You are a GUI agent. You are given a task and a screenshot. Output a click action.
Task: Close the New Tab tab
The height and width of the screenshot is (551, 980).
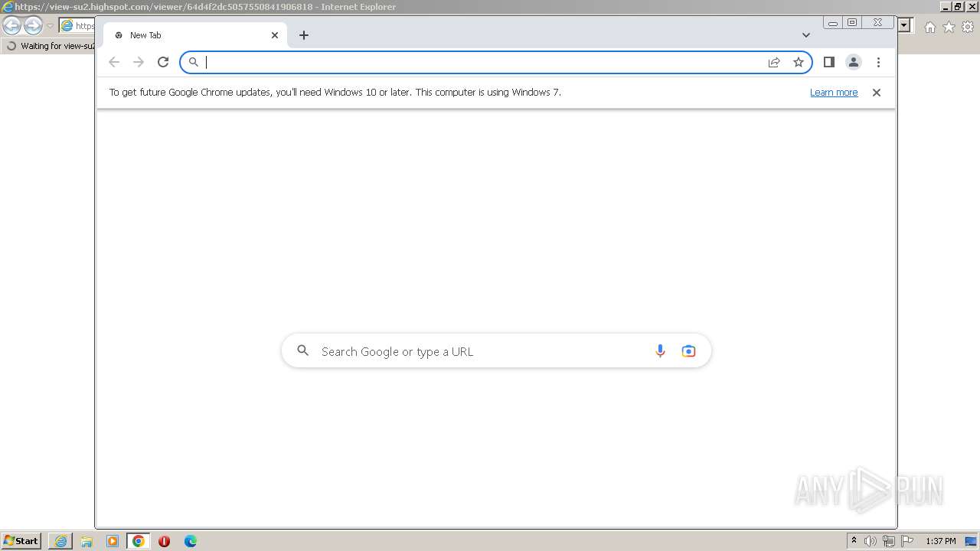click(275, 35)
